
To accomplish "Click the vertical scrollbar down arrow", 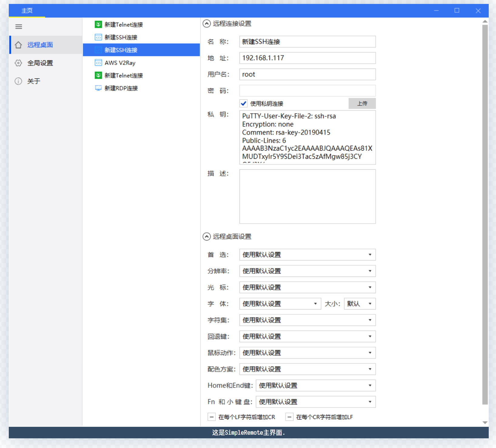I will [x=485, y=423].
